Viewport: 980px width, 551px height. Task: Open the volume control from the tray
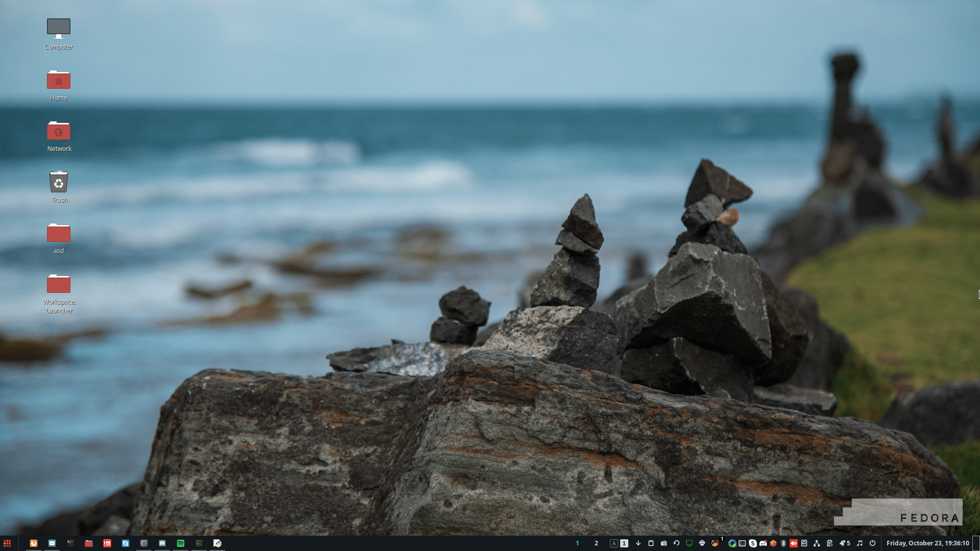tap(859, 543)
